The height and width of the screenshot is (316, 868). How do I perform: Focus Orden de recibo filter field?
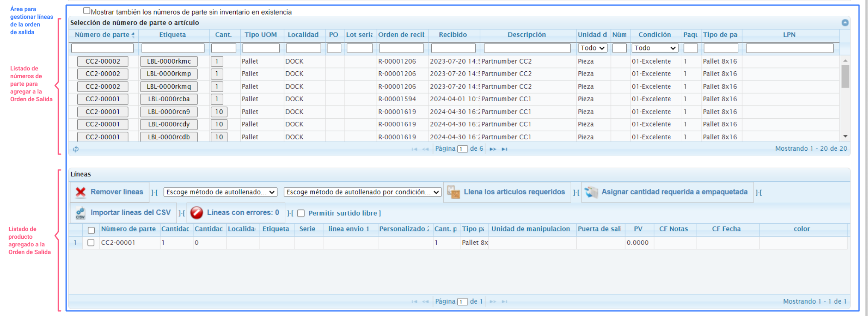(401, 48)
